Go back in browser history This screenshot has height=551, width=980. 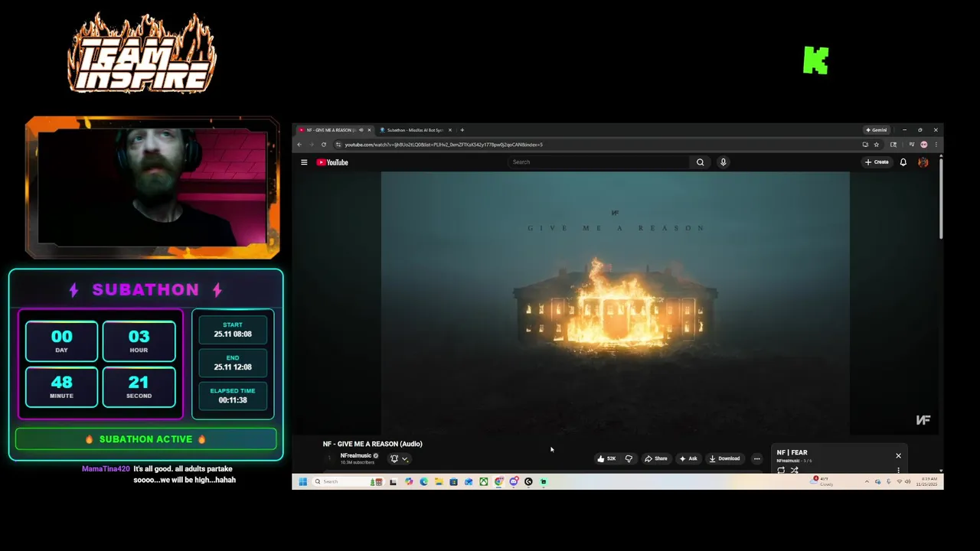299,145
